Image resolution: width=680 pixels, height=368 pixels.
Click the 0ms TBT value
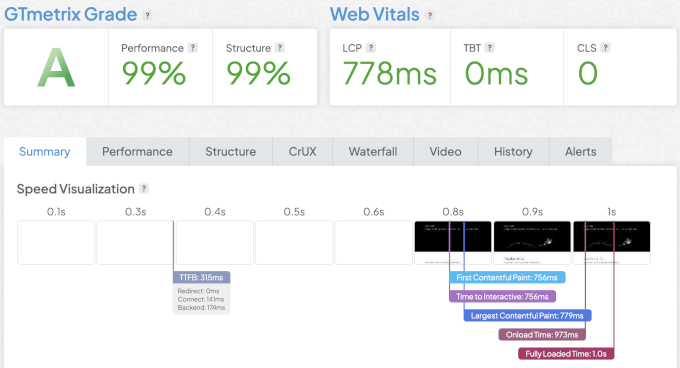pyautogui.click(x=496, y=73)
